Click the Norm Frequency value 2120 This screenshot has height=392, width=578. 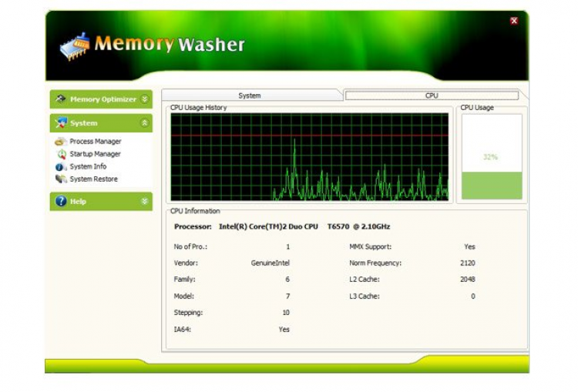click(468, 263)
